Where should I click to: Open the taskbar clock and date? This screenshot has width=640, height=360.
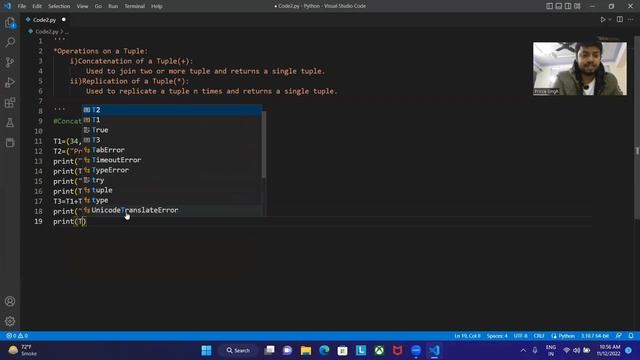(609, 350)
